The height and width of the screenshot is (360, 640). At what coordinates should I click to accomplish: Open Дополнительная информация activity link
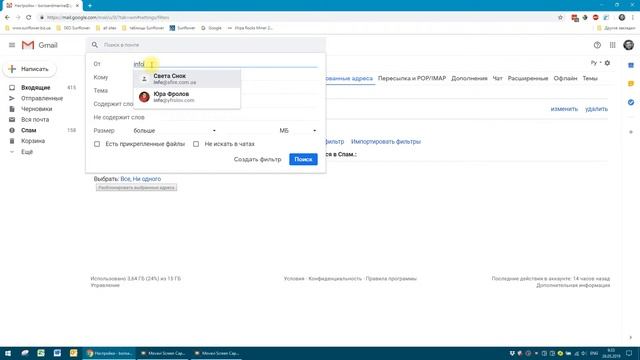(x=573, y=285)
